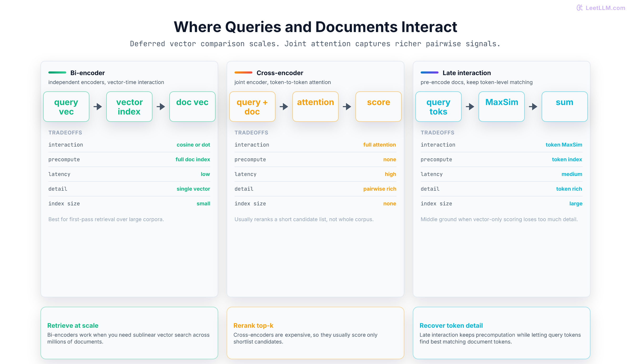This screenshot has height=364, width=631.
Task: Select the 'doc vec' box
Action: click(192, 107)
